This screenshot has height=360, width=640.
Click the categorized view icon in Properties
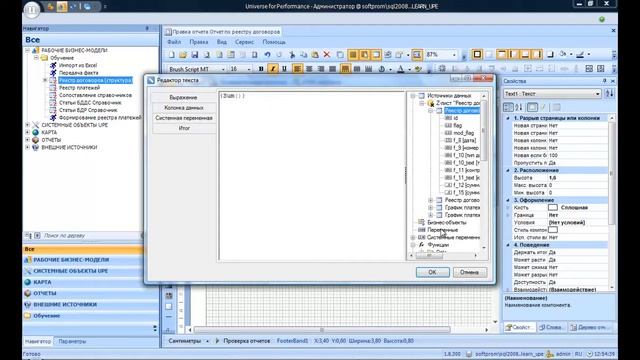point(508,107)
